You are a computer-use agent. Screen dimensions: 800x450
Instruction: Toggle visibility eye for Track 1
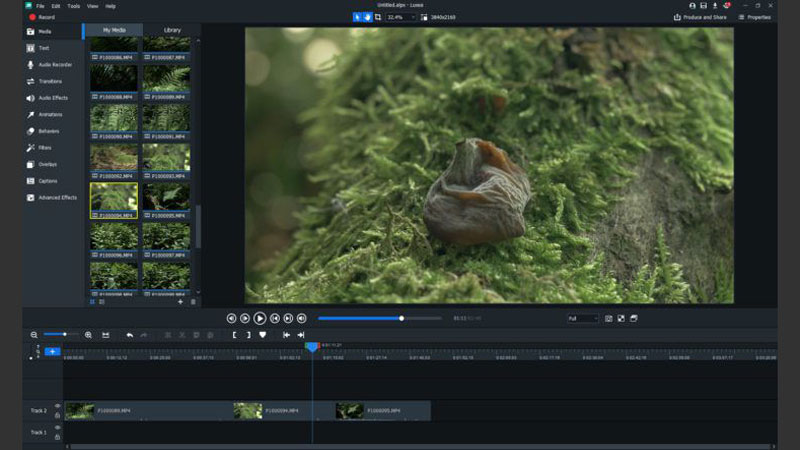pos(57,428)
